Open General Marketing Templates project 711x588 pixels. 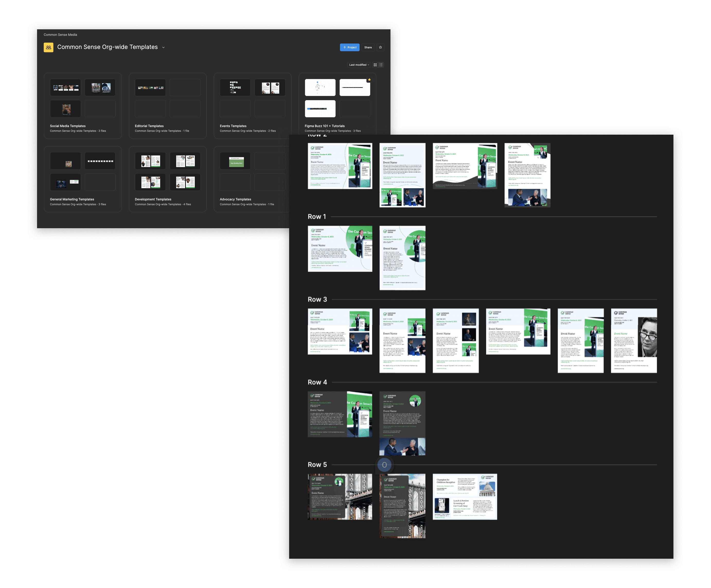pos(72,199)
